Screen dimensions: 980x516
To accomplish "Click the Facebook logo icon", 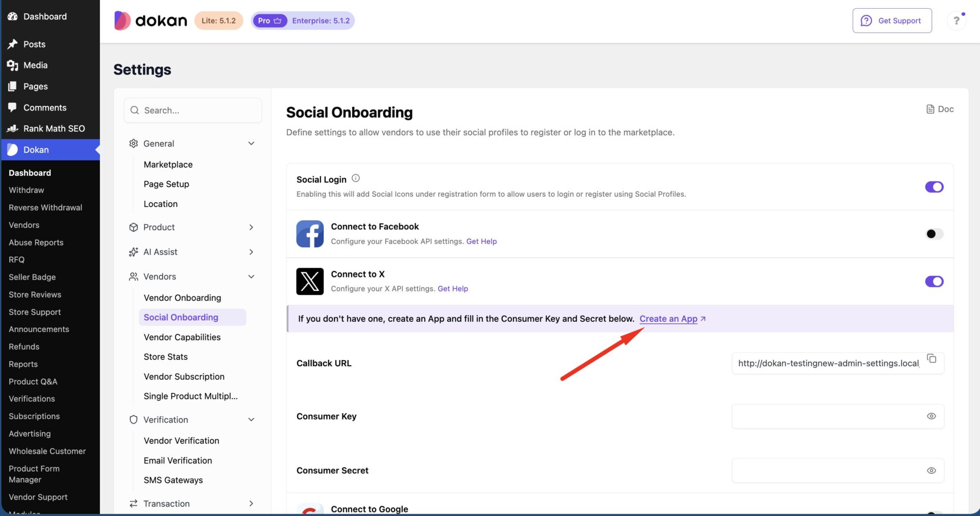I will tap(310, 234).
